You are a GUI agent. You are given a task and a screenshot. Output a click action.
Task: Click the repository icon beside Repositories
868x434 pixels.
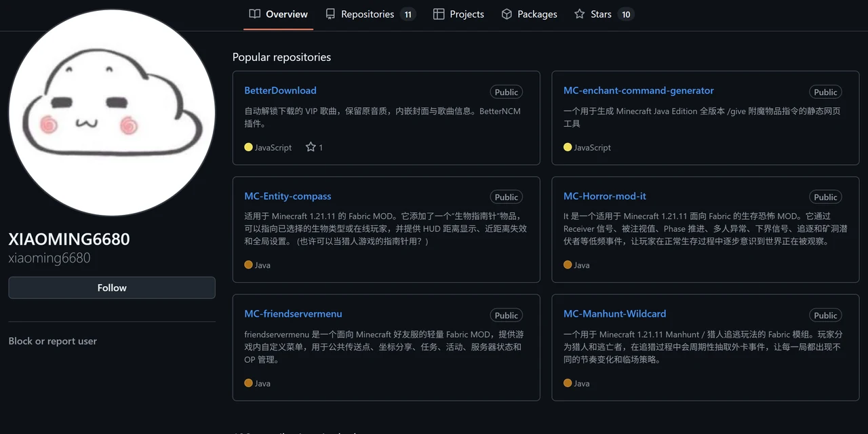click(330, 14)
